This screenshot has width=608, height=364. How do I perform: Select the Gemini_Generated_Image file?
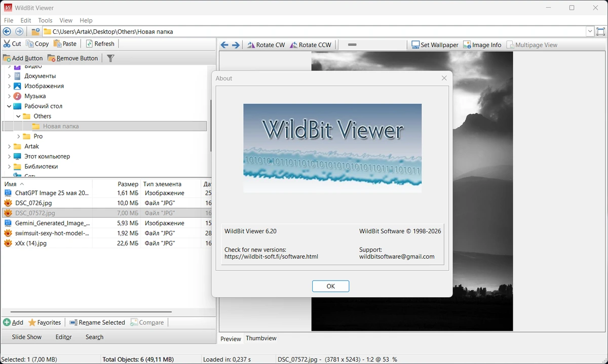pos(53,223)
